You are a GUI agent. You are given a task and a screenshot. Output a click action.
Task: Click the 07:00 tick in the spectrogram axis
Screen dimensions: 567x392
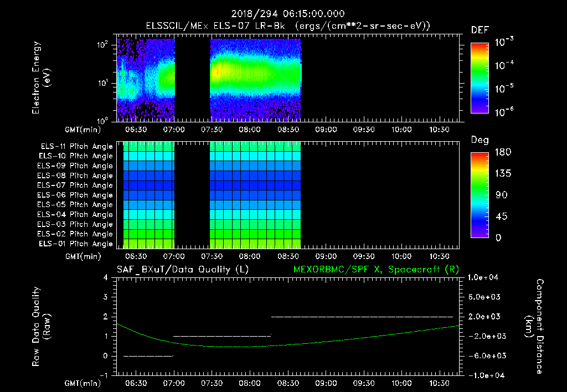coord(174,130)
